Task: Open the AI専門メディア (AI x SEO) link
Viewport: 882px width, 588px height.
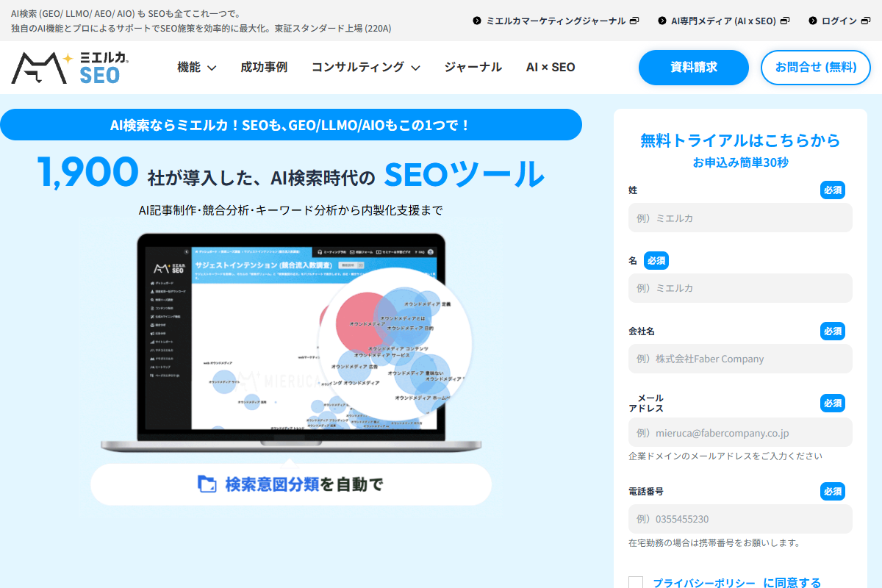Action: (724, 21)
